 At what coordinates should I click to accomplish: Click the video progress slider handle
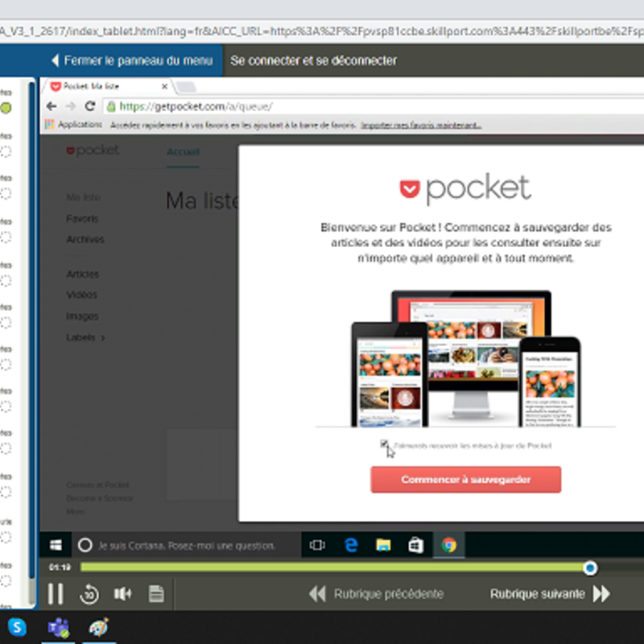pos(590,568)
